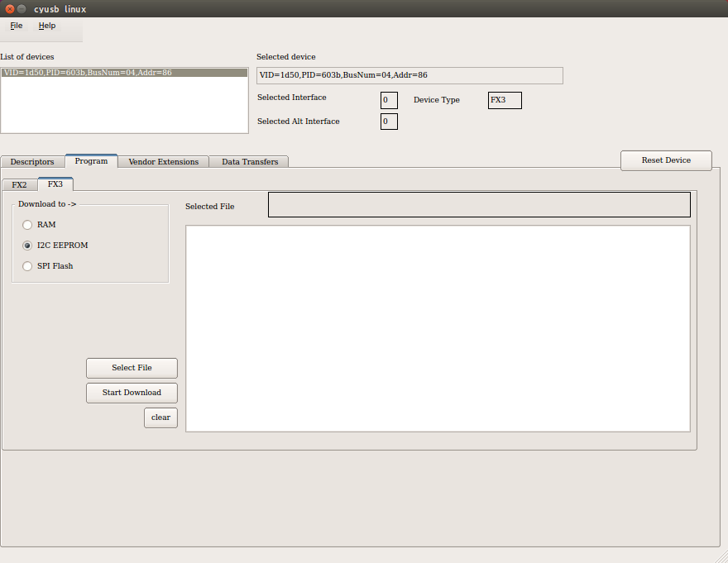Click the clear button
This screenshot has height=563, width=728.
point(160,417)
